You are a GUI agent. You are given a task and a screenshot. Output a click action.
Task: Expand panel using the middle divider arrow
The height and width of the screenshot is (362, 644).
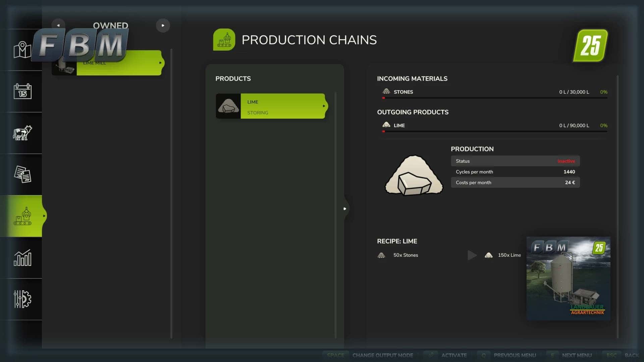(345, 208)
